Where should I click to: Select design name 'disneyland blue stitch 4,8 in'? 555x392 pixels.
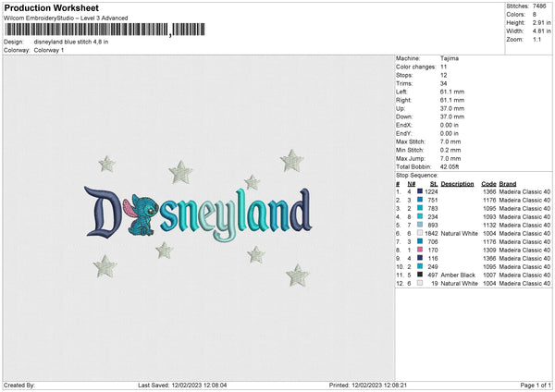point(71,42)
